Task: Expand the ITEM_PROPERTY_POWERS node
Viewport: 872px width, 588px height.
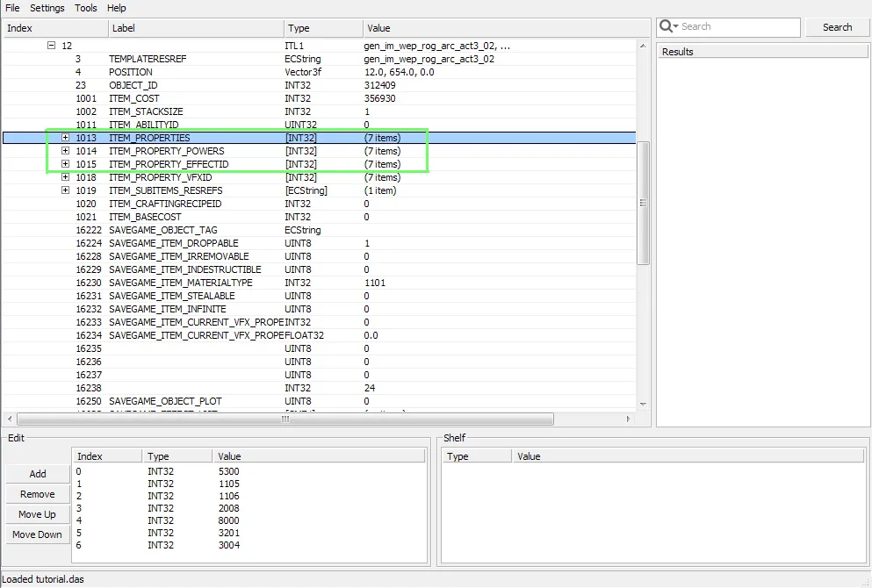Action: coord(65,151)
